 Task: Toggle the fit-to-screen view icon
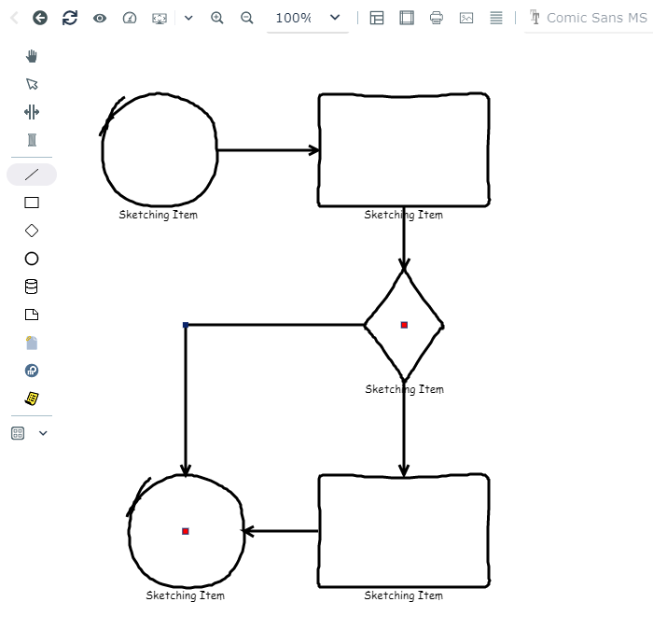coord(160,18)
